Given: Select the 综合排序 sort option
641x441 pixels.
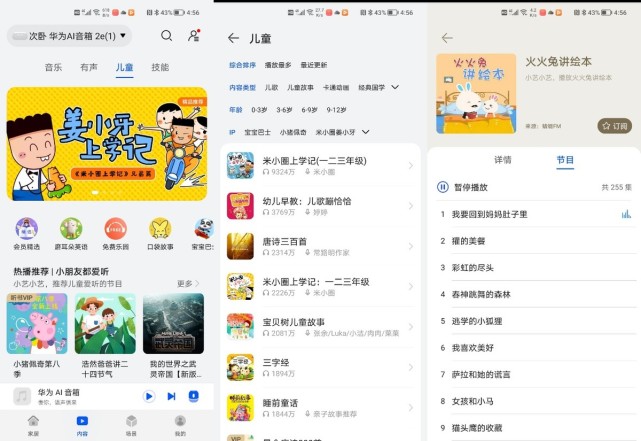Looking at the screenshot, I should click(242, 65).
